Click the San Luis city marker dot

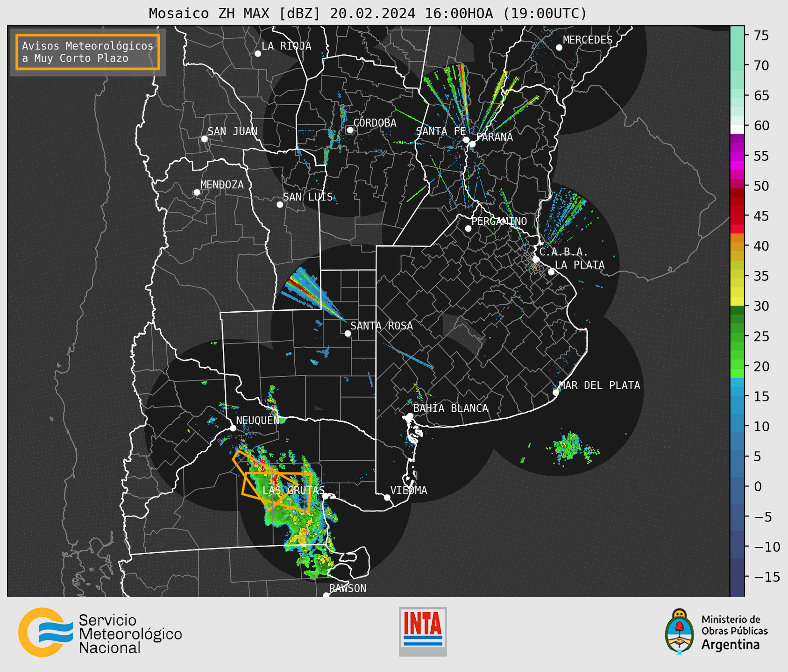(x=280, y=205)
